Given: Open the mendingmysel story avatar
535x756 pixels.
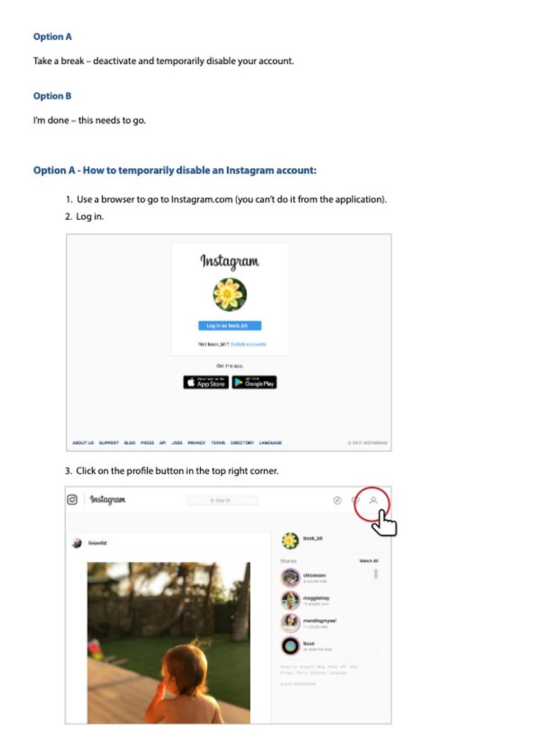Looking at the screenshot, I should coord(290,623).
